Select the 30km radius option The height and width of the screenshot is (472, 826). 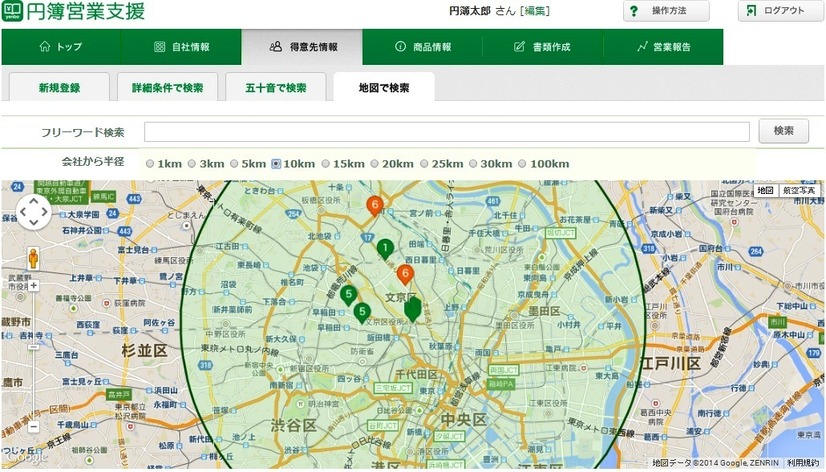coord(473,164)
